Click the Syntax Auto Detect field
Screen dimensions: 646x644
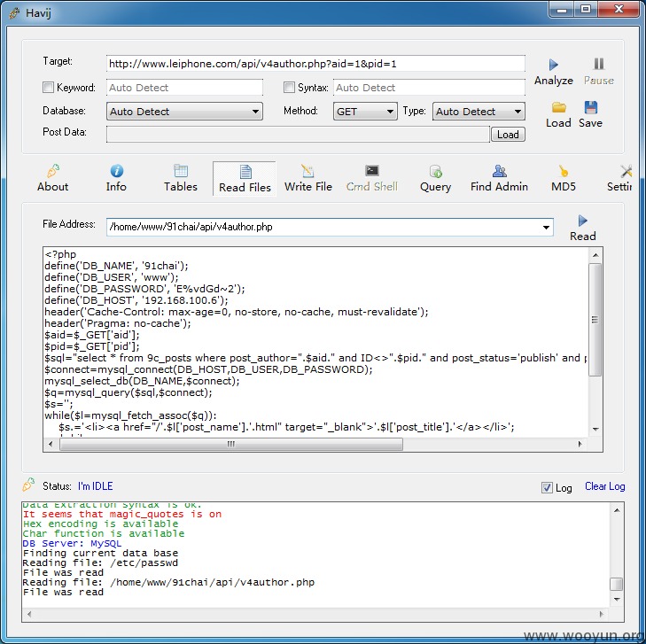tap(429, 88)
